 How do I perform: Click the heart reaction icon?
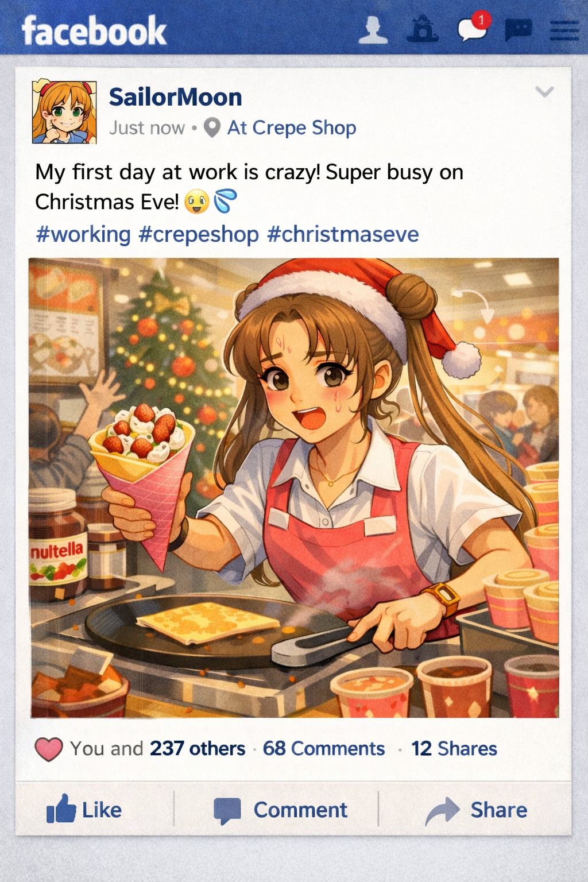49,749
